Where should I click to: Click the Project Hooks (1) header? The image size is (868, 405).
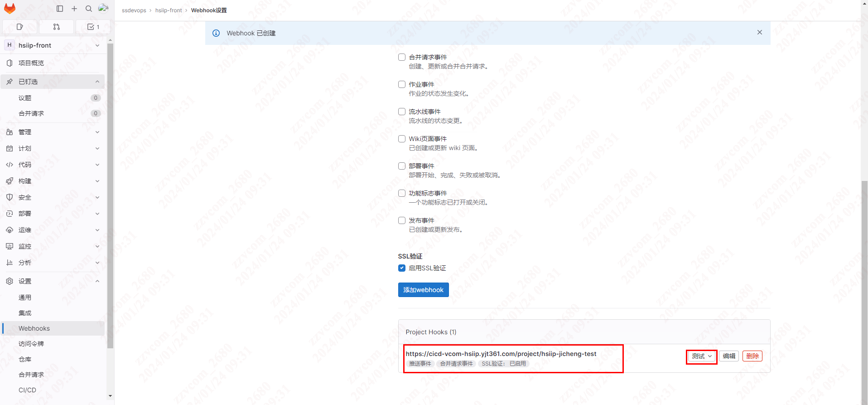[x=431, y=332]
